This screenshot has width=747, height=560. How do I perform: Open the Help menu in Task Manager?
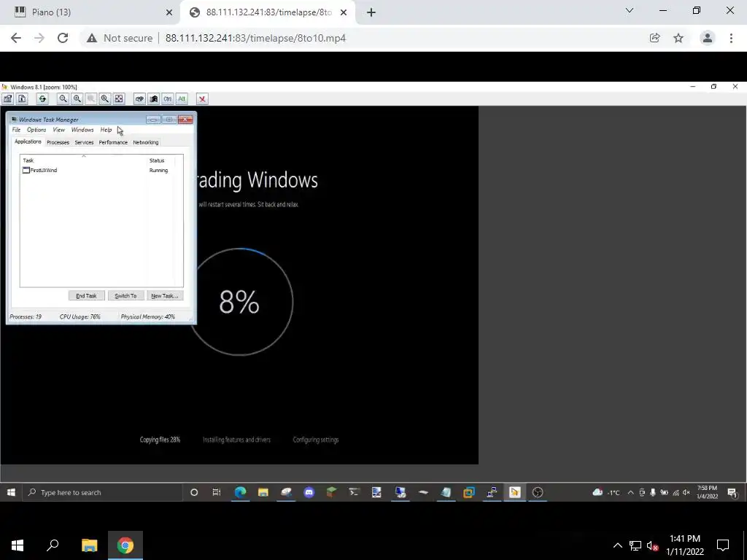(x=106, y=130)
